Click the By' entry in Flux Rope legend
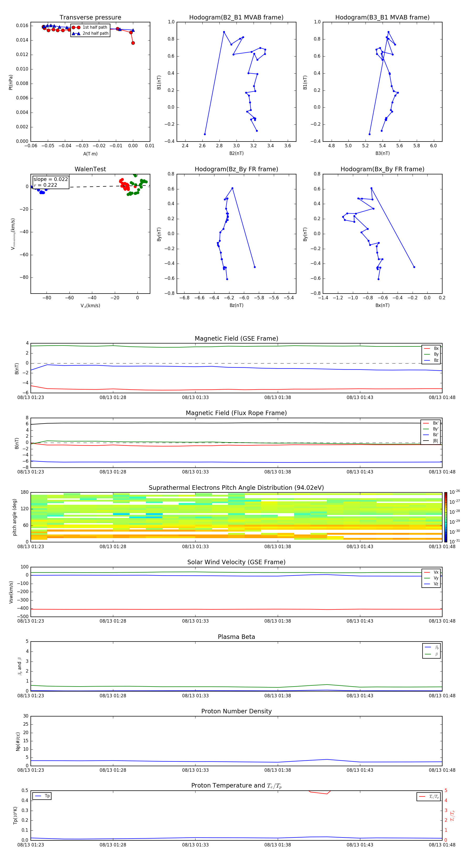The height and width of the screenshot is (868, 473). pos(431,429)
